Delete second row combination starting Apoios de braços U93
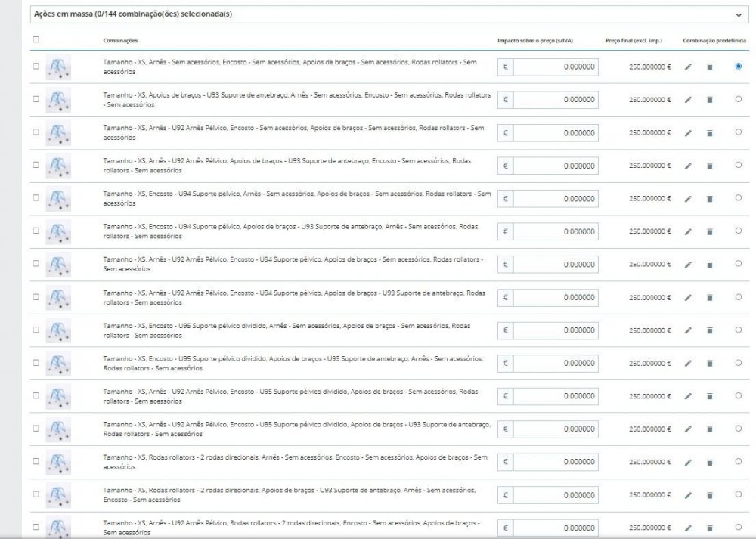The image size is (756, 539). coord(710,100)
